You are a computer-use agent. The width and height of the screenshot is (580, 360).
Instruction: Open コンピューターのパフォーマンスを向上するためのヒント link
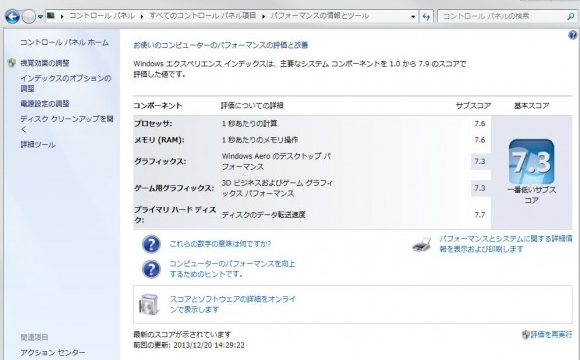tap(232, 269)
